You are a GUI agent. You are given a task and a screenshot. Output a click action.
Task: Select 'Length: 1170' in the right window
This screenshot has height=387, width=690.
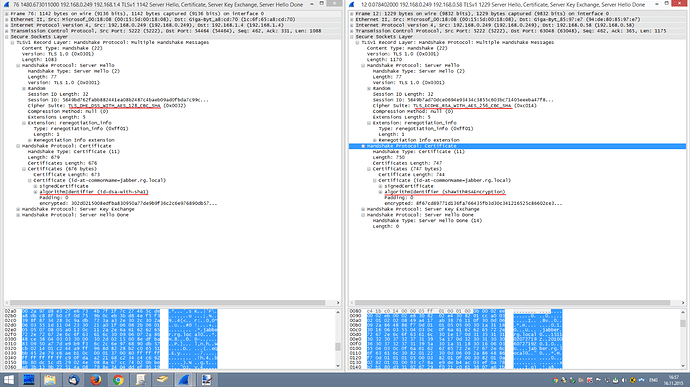384,59
